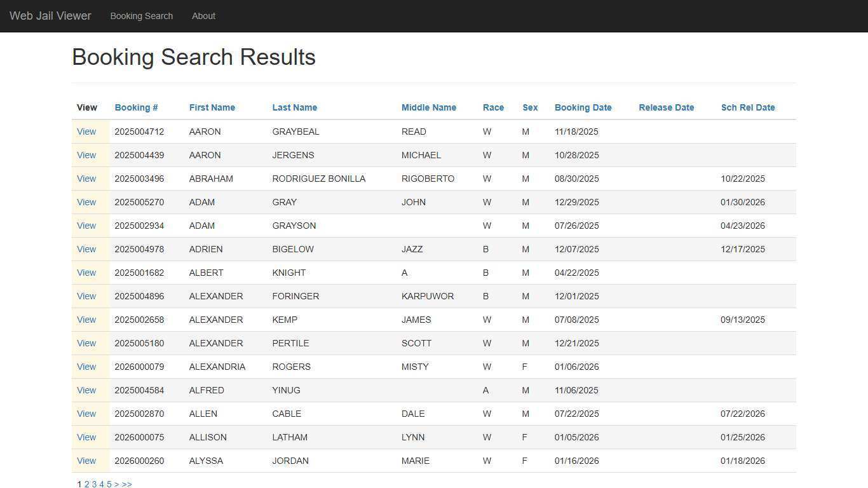Open Booking Search from the navigation bar

tap(141, 16)
